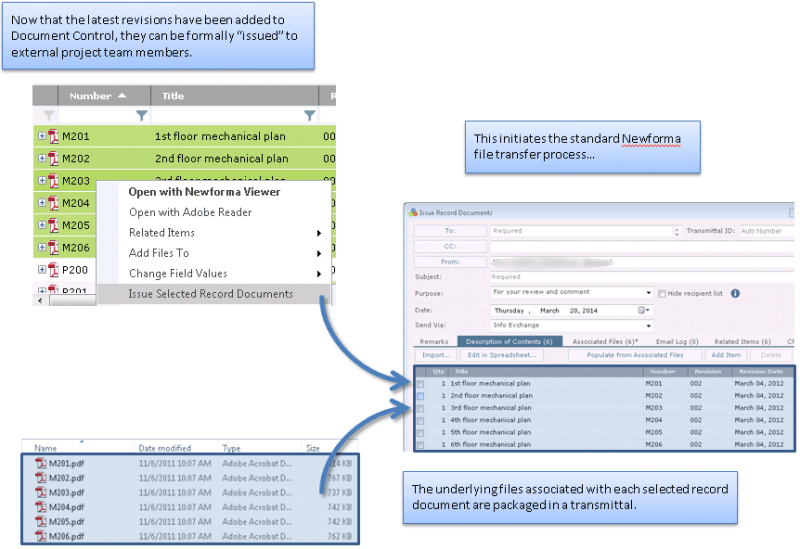Viewport: 800px width, 549px height.
Task: Click the Transmittal ID Auto Number field
Action: point(766,231)
